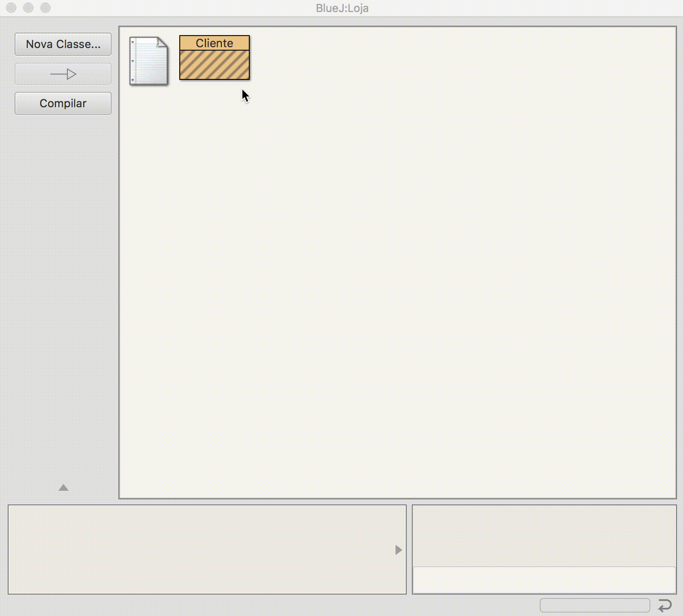683x616 pixels.
Task: Expand the sidebar tools with up triangle
Action: (63, 488)
